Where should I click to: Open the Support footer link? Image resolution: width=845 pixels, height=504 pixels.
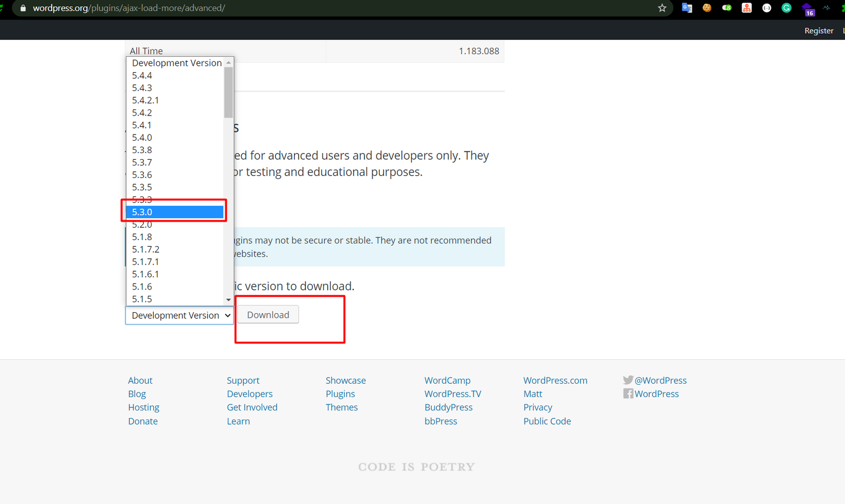pyautogui.click(x=243, y=380)
